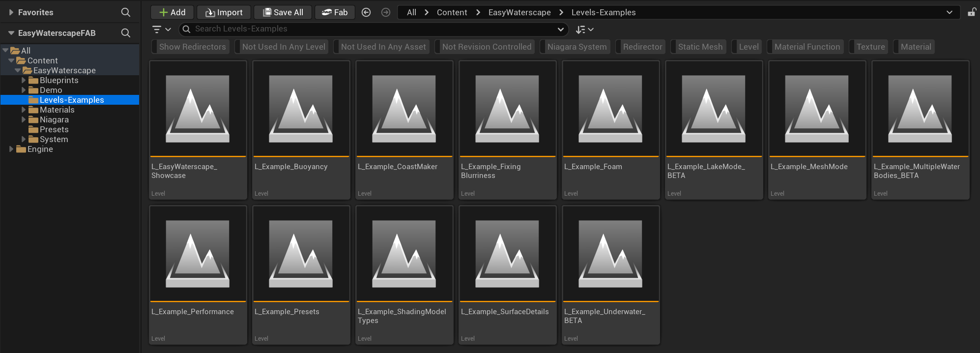
Task: Expand the Blueprints folder arrow
Action: coord(24,80)
